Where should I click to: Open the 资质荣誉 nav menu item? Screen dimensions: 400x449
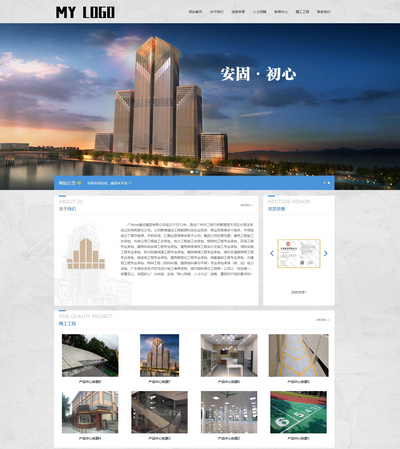coord(238,12)
